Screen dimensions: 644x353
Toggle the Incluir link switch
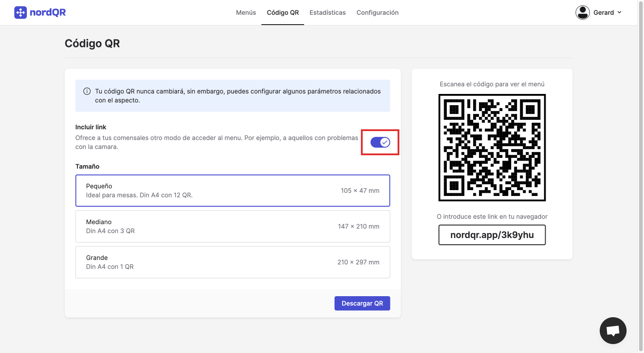(380, 142)
